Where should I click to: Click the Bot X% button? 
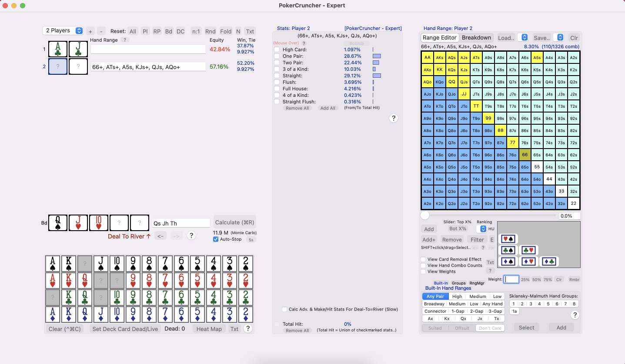(458, 228)
